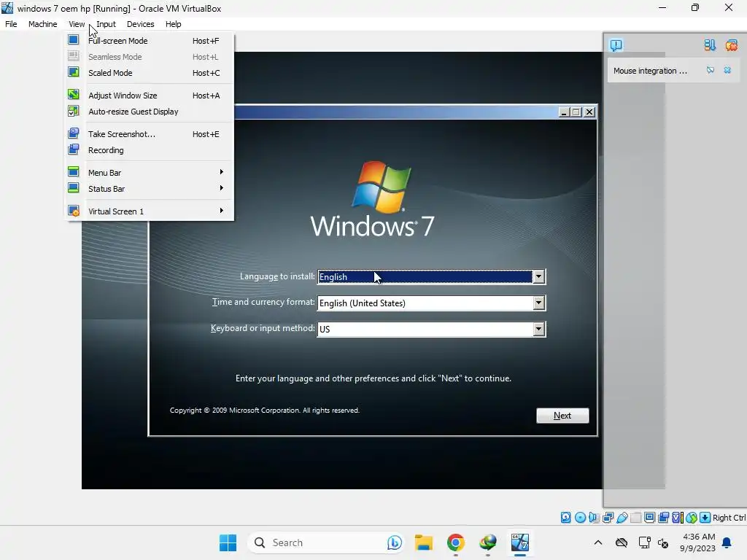Open Google Chrome from the taskbar

(x=456, y=542)
